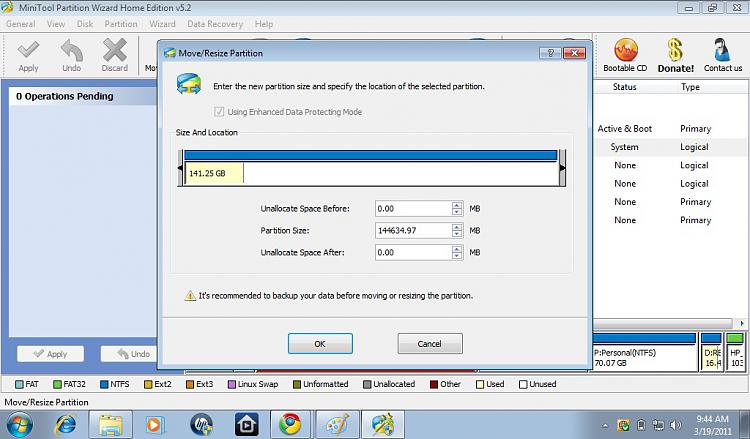Select the P:Personal(NTFS) partition block
Image resolution: width=750 pixels, height=439 pixels.
click(644, 352)
